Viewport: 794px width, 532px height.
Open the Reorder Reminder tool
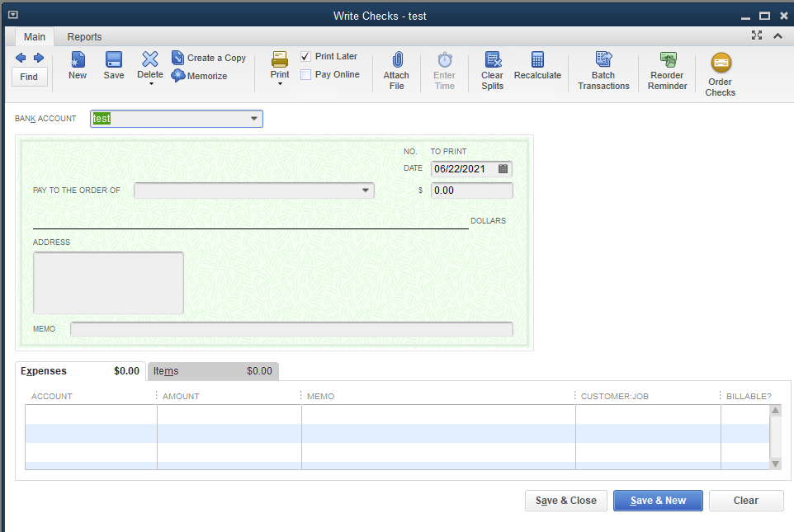pos(668,70)
